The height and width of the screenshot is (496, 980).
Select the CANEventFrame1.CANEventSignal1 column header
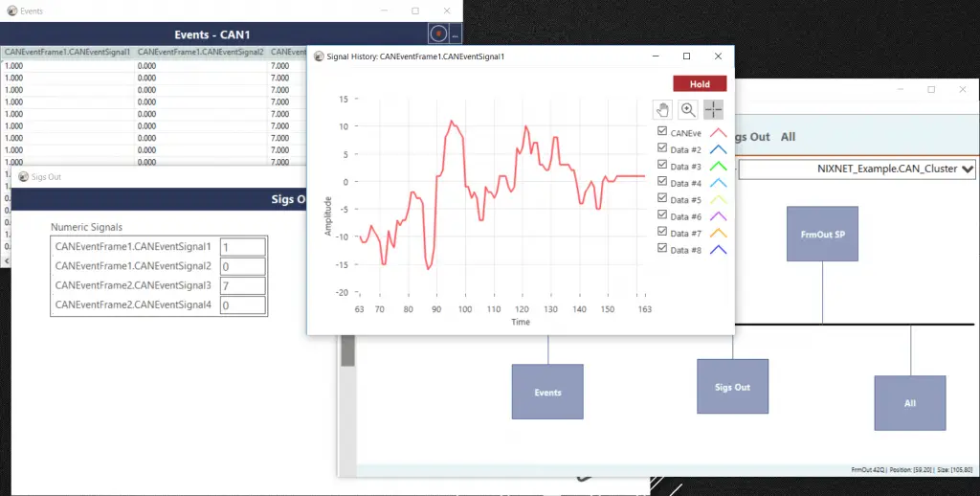67,52
